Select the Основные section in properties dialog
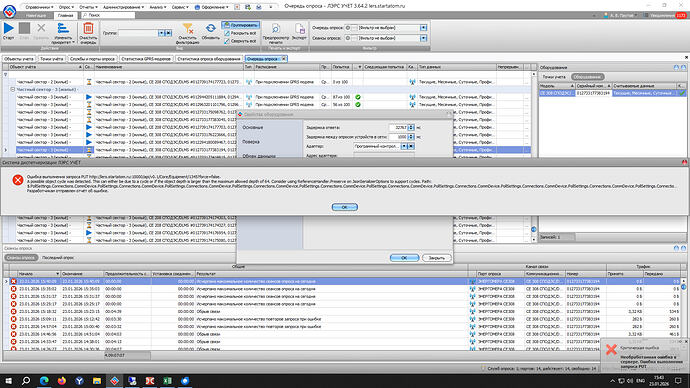The width and height of the screenshot is (690, 388). (x=253, y=128)
